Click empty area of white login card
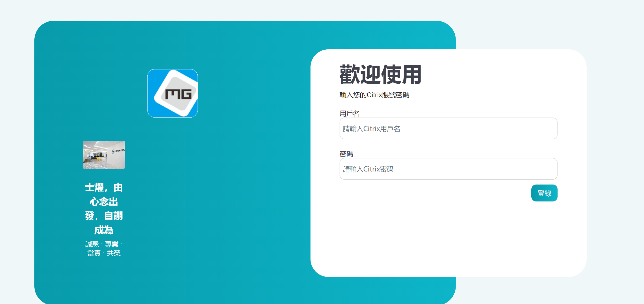The image size is (644, 304). 448,250
